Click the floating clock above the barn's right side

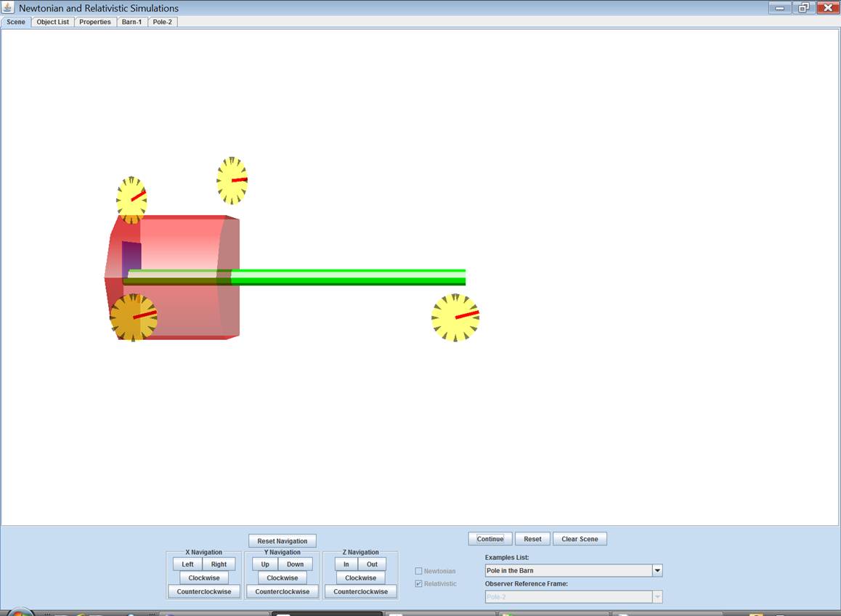point(232,180)
